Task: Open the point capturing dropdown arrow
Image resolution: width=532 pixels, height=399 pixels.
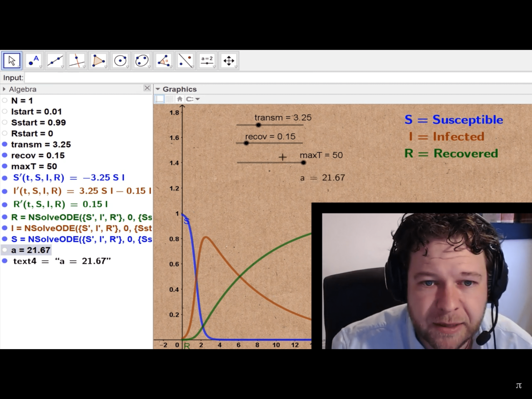Action: 198,99
